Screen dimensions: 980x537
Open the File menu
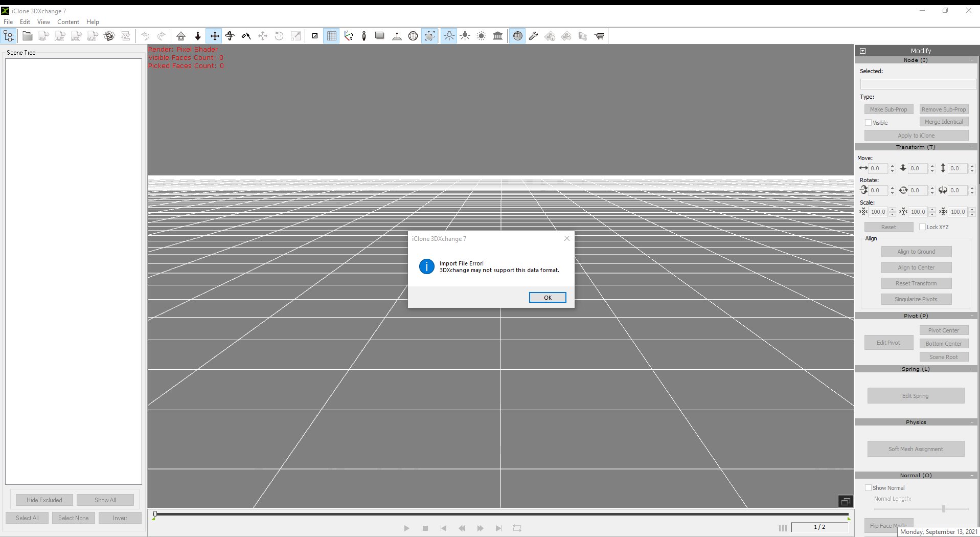click(x=8, y=22)
